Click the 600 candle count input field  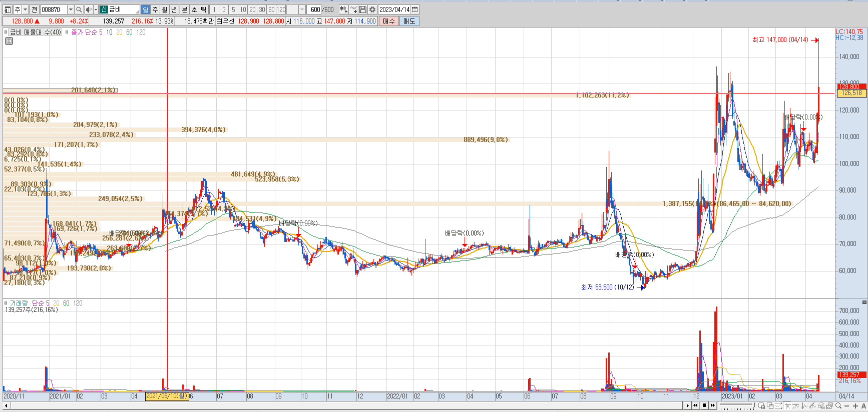pyautogui.click(x=315, y=9)
